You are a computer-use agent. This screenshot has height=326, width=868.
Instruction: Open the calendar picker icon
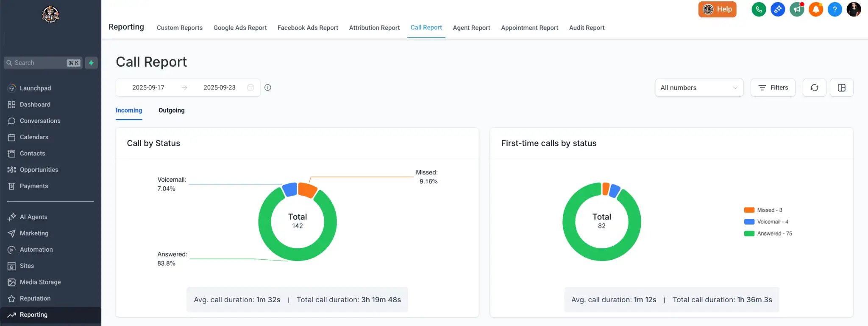tap(250, 87)
